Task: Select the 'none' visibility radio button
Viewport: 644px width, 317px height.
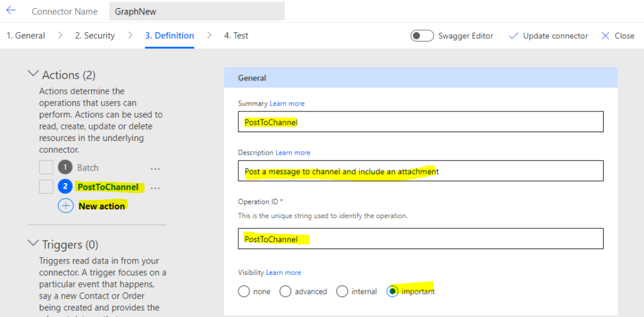Action: (x=244, y=291)
